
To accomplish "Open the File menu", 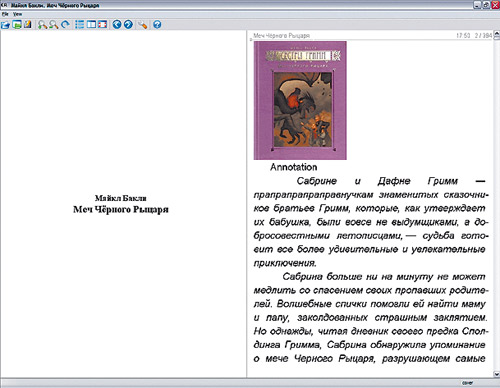I will coord(5,14).
